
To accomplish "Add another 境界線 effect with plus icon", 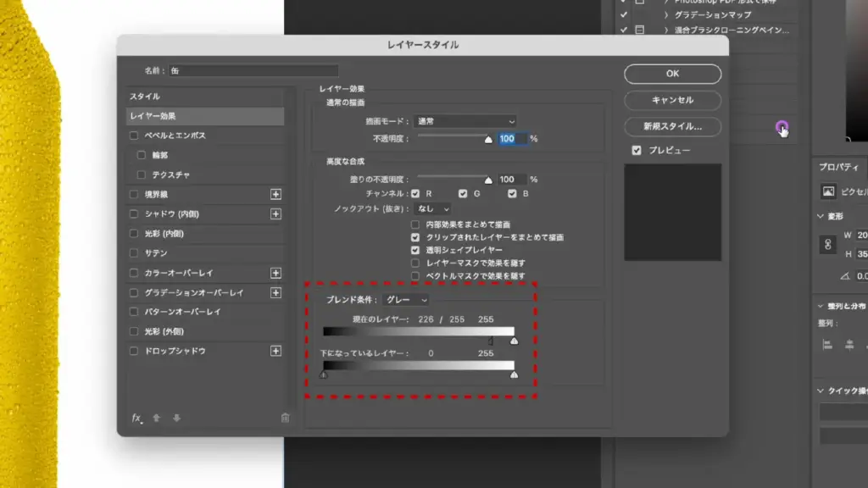I will (x=275, y=194).
